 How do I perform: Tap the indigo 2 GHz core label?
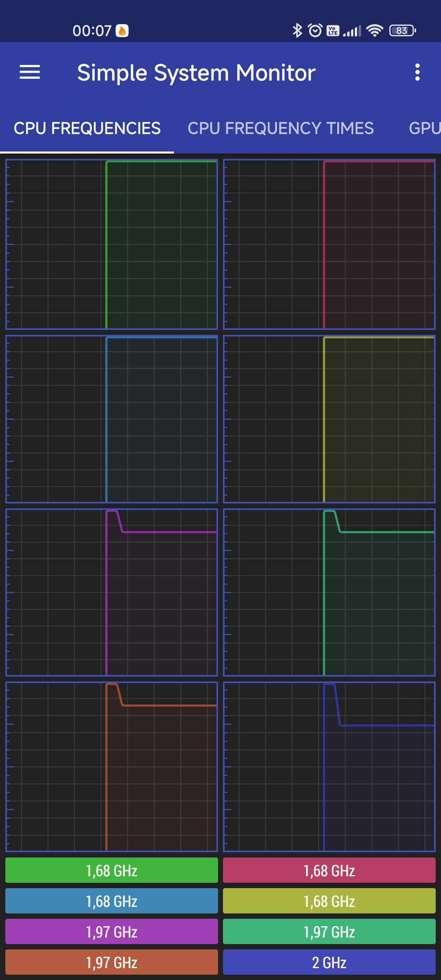pos(329,962)
